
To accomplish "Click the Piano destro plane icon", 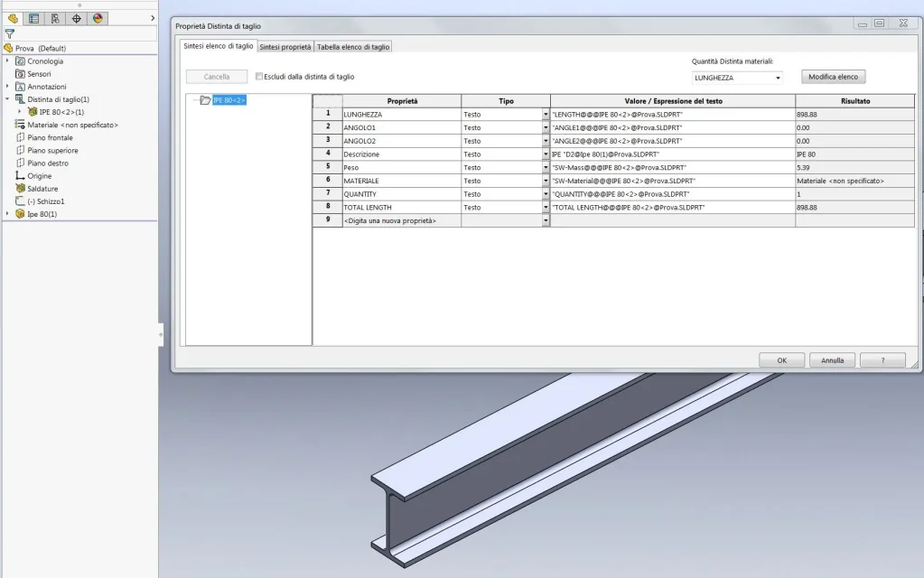I will click(20, 163).
